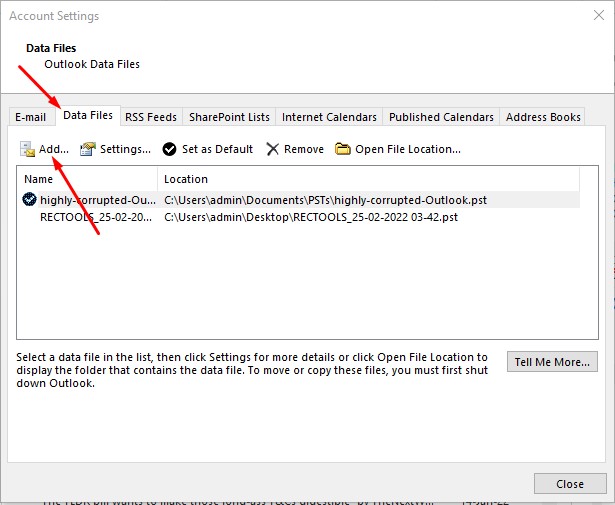
Task: Close the Account Settings dialog with X
Action: point(599,15)
